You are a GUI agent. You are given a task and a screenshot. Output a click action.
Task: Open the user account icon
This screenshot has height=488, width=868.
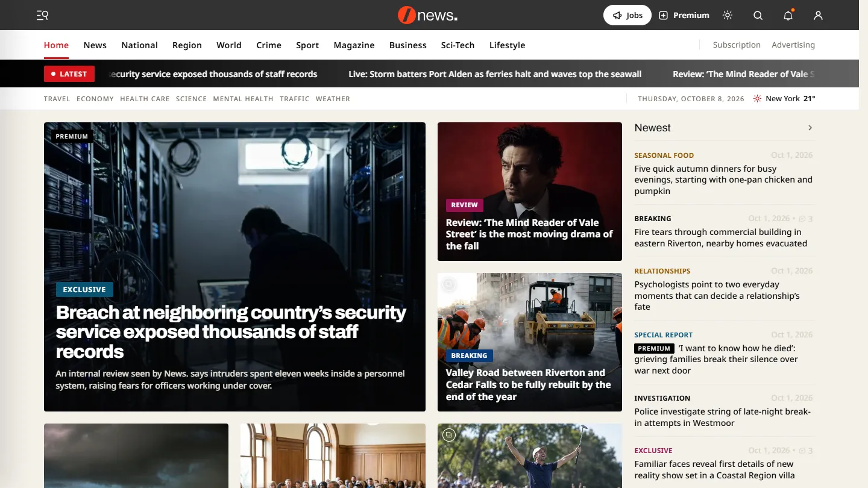(818, 15)
